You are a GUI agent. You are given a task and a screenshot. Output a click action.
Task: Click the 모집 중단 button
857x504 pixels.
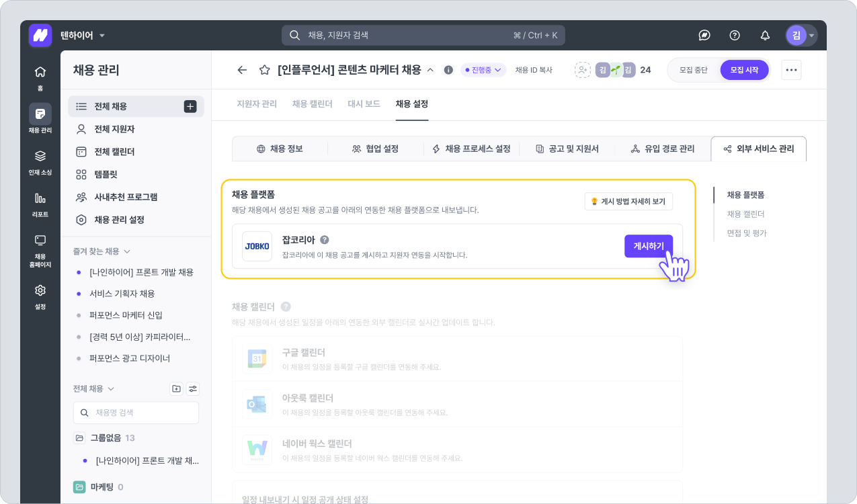(694, 70)
